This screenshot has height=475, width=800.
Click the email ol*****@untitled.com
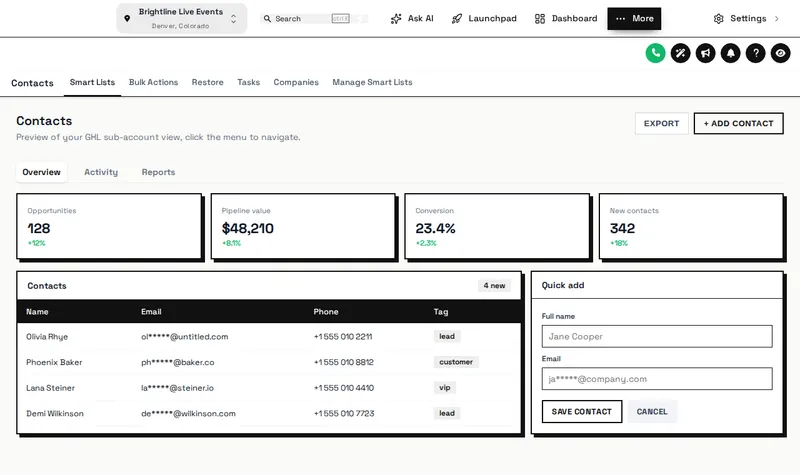[185, 337]
